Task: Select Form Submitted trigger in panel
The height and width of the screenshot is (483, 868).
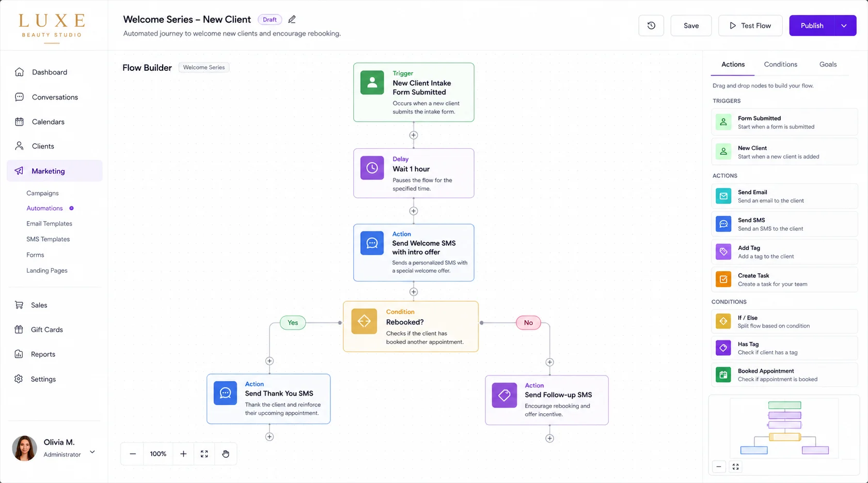Action: point(784,122)
